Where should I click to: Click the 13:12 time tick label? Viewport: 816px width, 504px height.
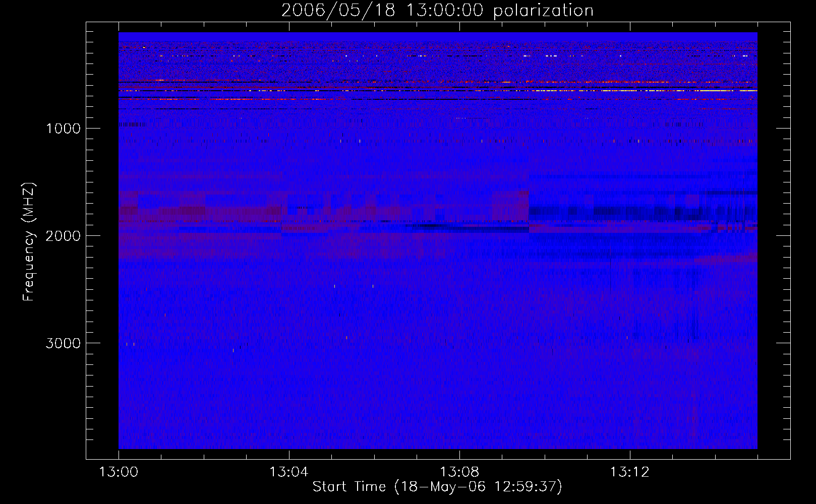click(629, 472)
